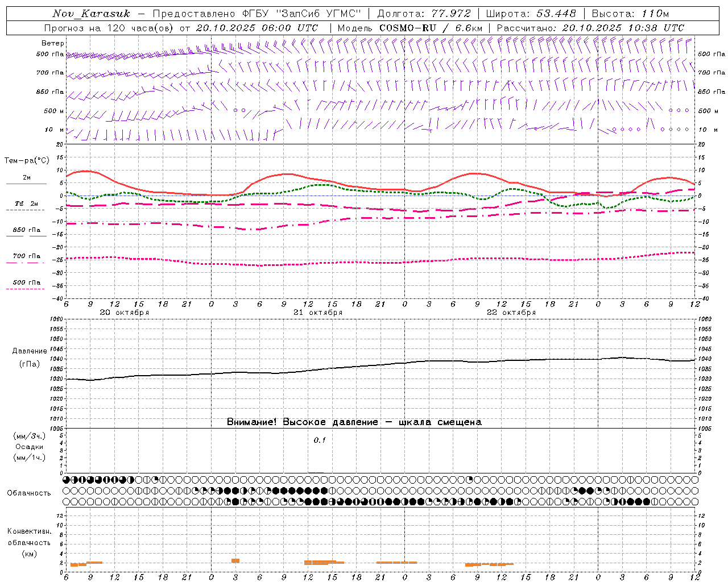Click the '20.10.2025 06:00 UTC' forecast start time
728x582 pixels.
pos(257,28)
